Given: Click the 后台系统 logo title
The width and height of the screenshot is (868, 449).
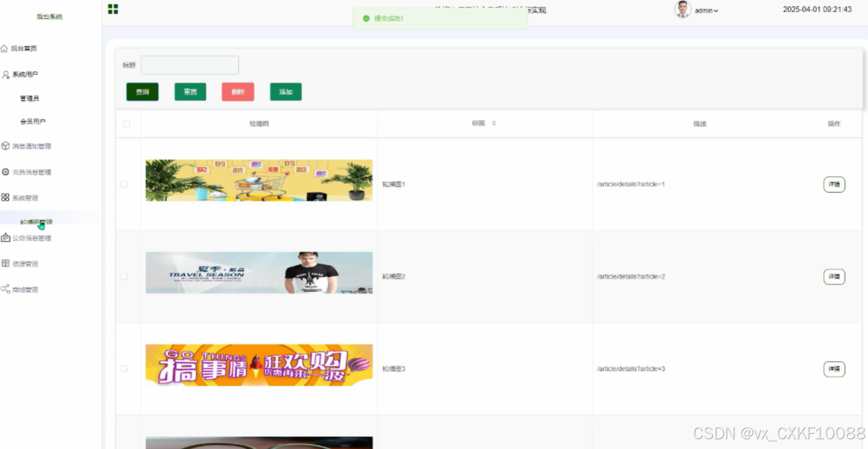Looking at the screenshot, I should (49, 17).
